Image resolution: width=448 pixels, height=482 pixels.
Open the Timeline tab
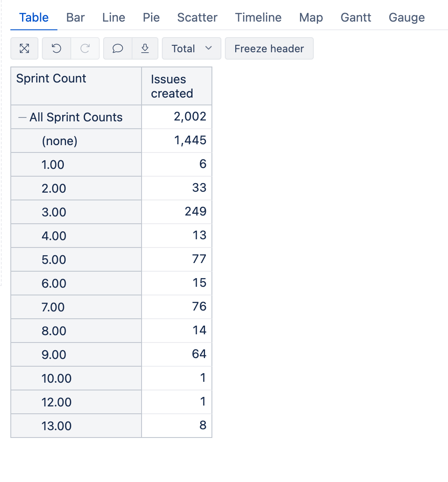click(258, 18)
